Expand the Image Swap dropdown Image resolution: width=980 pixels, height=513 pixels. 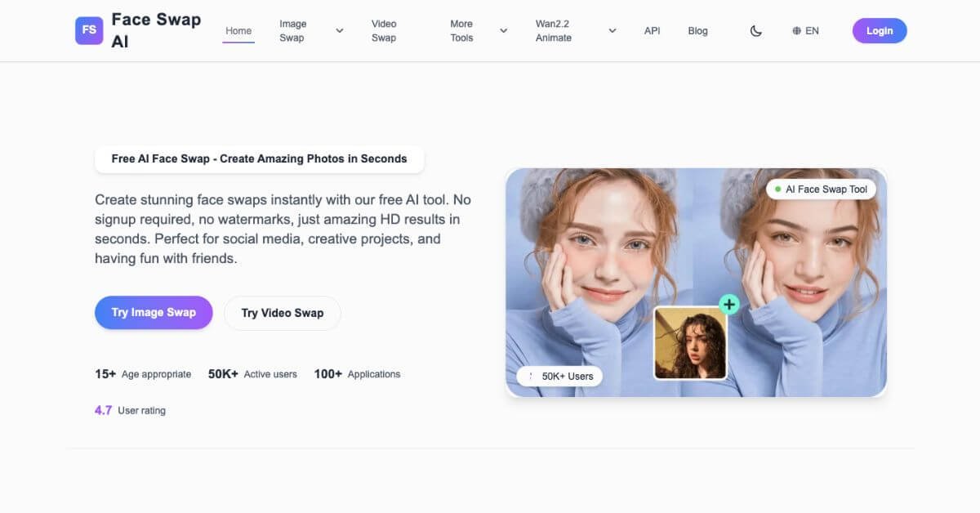[x=339, y=30]
